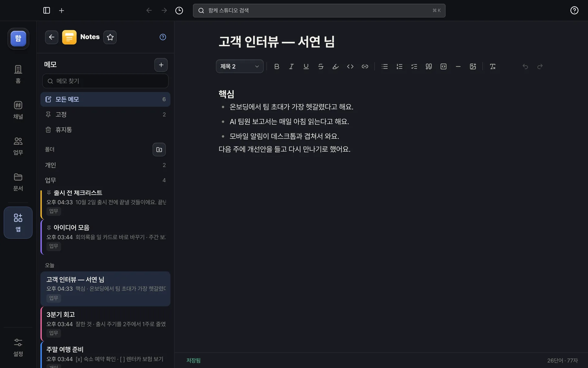The width and height of the screenshot is (588, 368).
Task: Open the 출시 전 체크리스트 memo
Action: pyautogui.click(x=105, y=204)
